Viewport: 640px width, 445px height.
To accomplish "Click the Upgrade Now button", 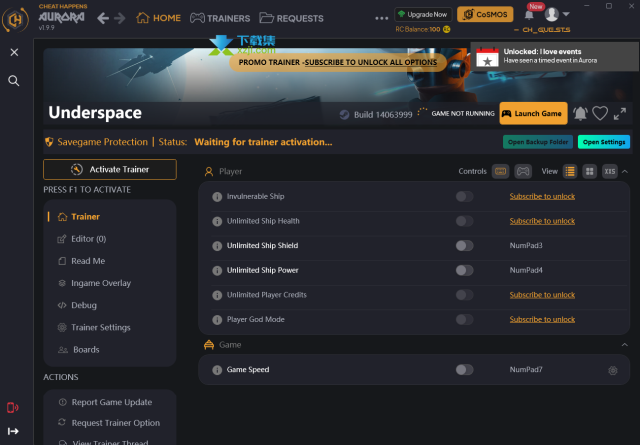I will (423, 14).
